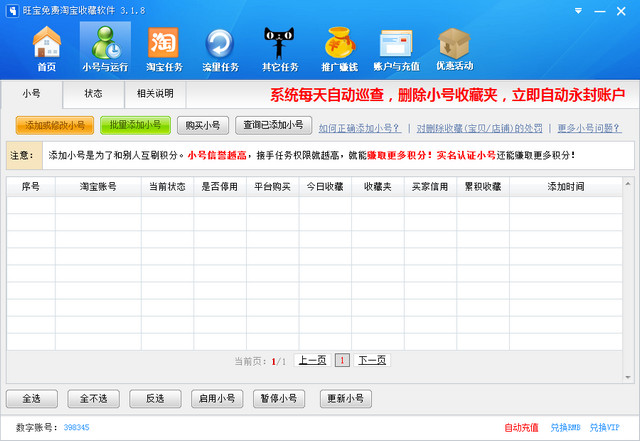640x441 pixels.
Task: Open the 优惠活动 box icon
Action: point(454,48)
